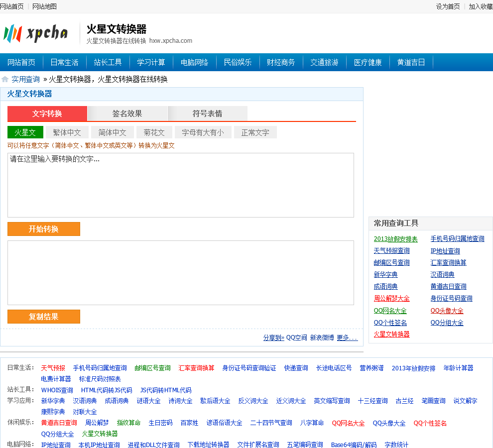The image size is (493, 448).
Task: Focus the text input box for conversion
Action: coord(181,185)
